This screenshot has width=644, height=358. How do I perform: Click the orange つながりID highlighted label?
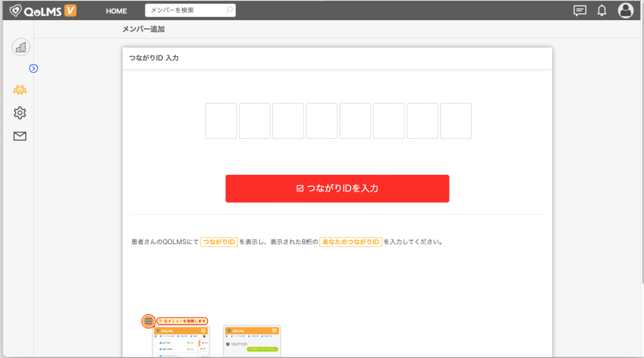pos(219,242)
